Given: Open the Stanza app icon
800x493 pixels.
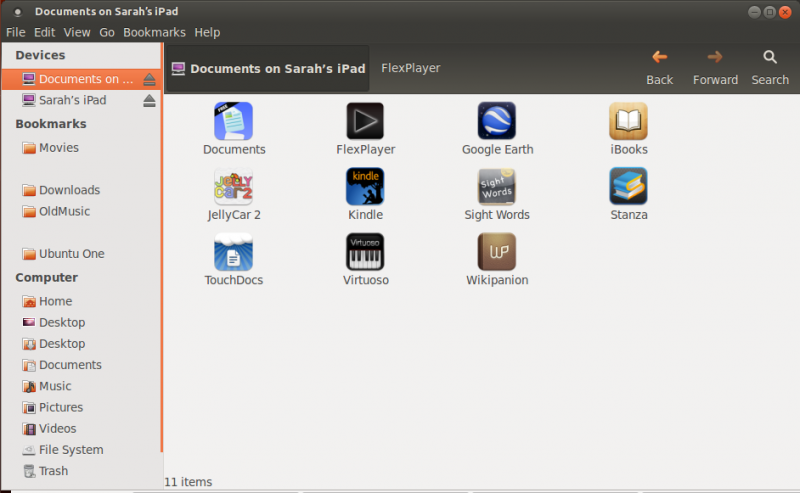Looking at the screenshot, I should coord(628,186).
